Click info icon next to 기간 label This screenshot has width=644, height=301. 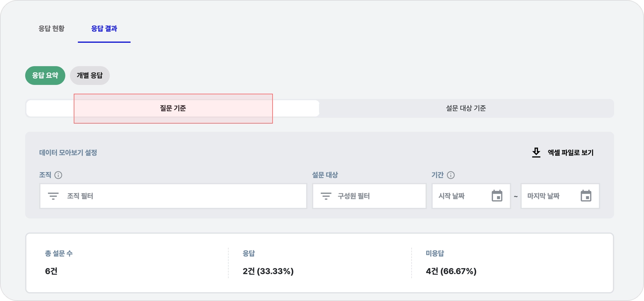coord(451,175)
